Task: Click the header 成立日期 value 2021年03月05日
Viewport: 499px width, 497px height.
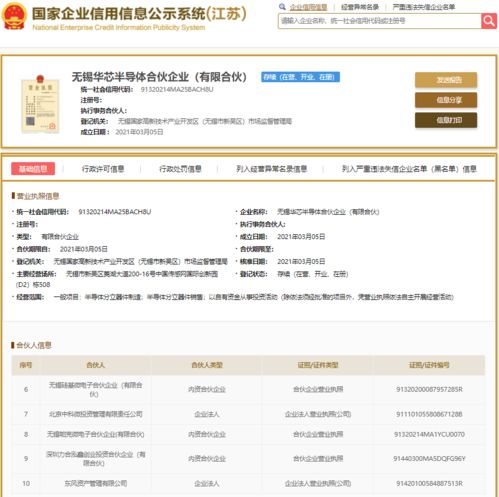Action: (139, 132)
